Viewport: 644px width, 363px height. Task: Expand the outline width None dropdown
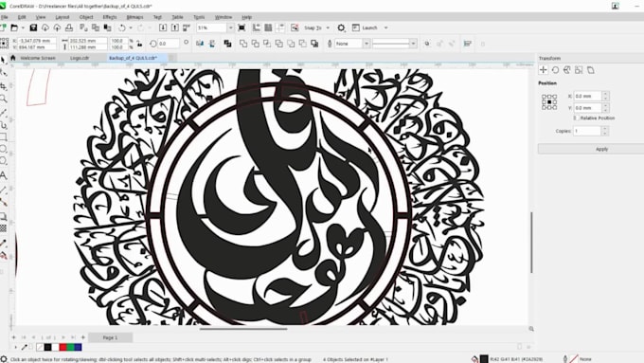[366, 44]
